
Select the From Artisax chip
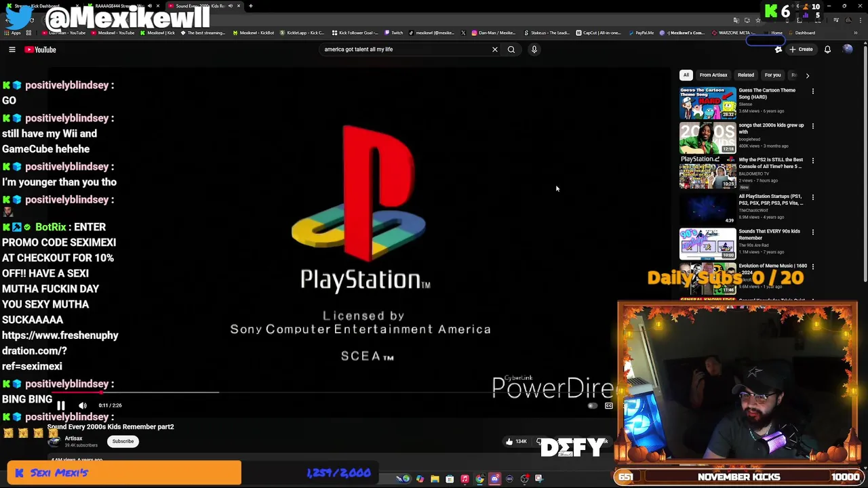713,75
